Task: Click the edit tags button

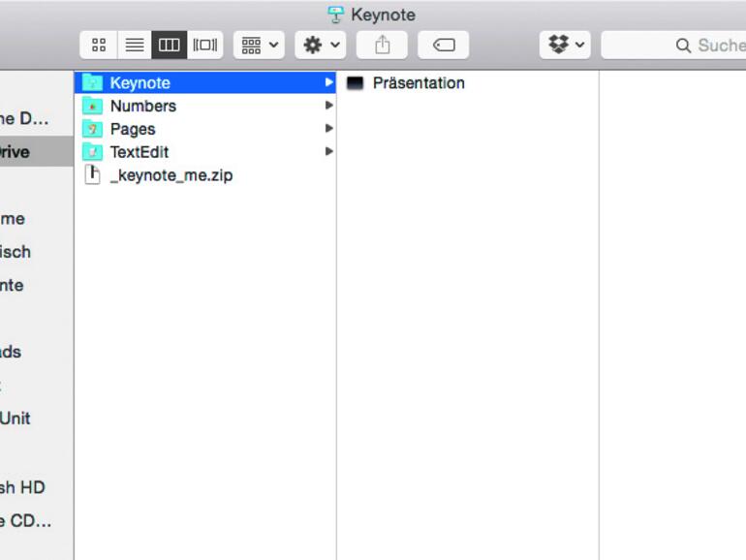Action: 444,46
